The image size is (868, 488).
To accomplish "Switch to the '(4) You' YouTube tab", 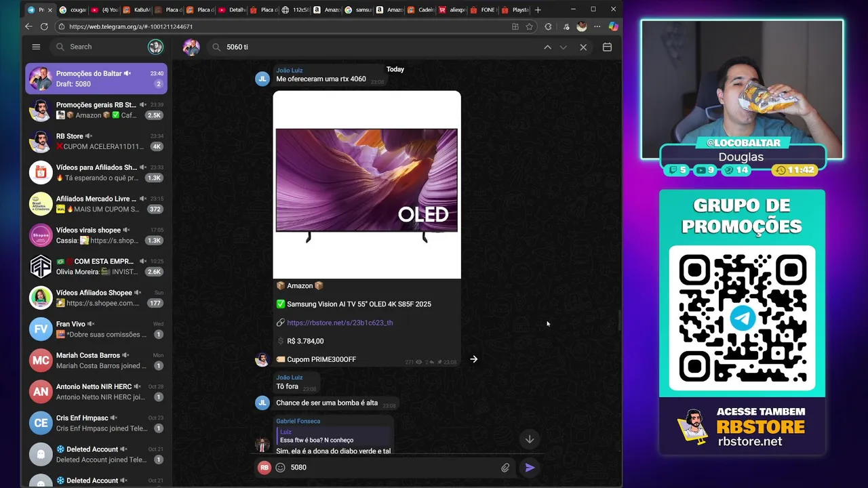I will pyautogui.click(x=104, y=9).
